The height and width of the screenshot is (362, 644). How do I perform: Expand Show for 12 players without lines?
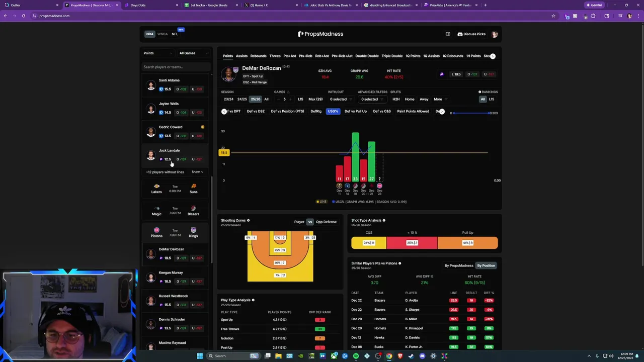(197, 172)
